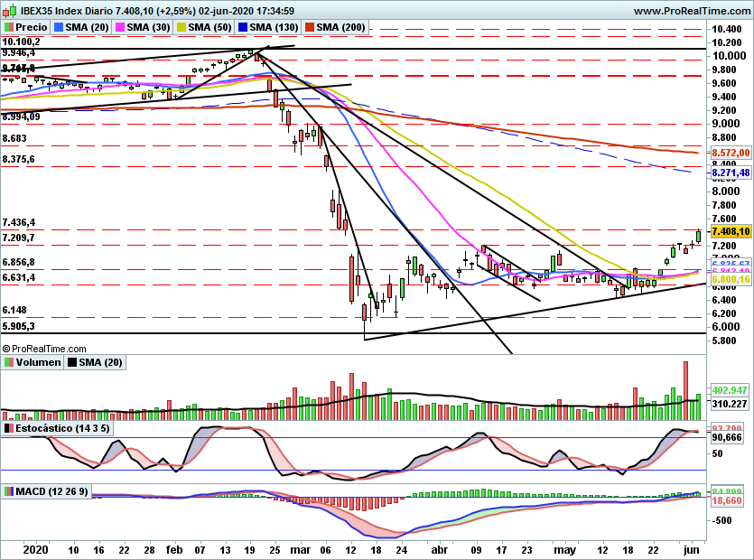Screen dimensions: 754x560
Task: Click the dark blue SMA (130) swatch
Action: coord(242,27)
